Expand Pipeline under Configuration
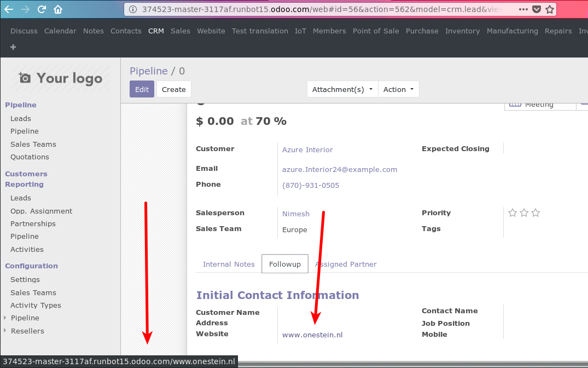This screenshot has width=588, height=368. coord(5,318)
